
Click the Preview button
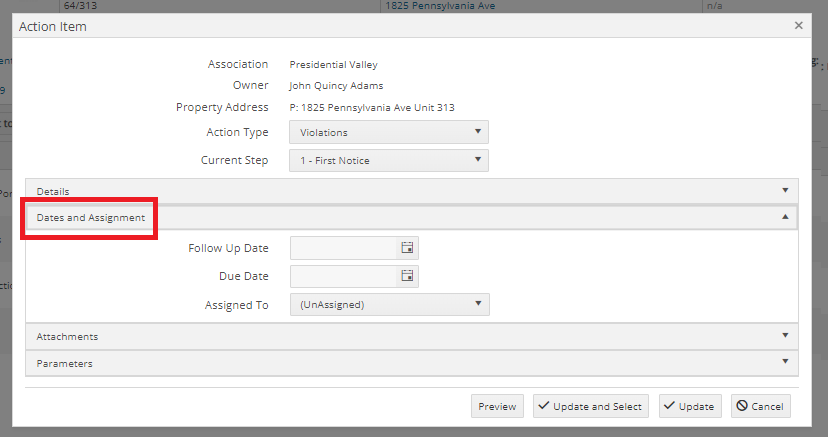pos(497,406)
